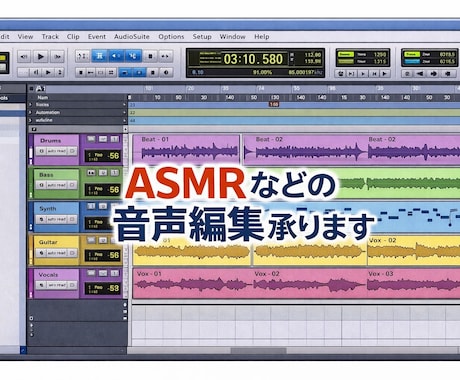Select the Guitar track name
This screenshot has width=460, height=380.
48,242
